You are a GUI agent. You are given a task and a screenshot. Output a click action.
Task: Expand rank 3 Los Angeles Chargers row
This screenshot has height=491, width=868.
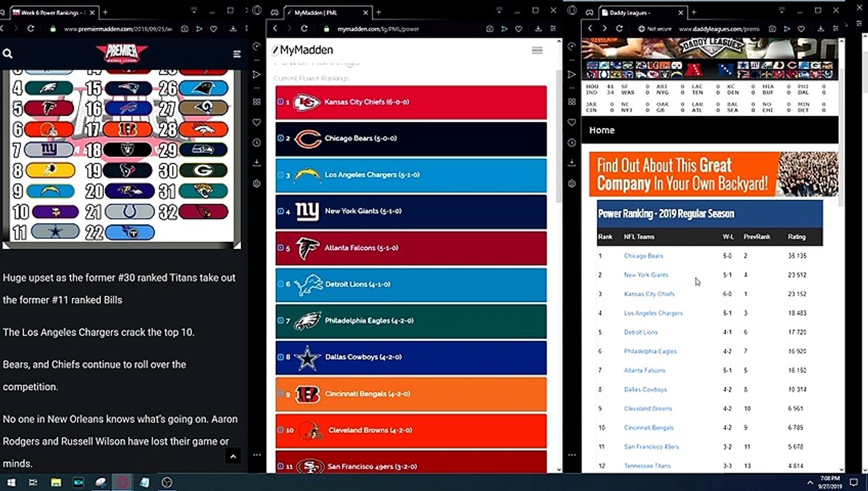280,175
